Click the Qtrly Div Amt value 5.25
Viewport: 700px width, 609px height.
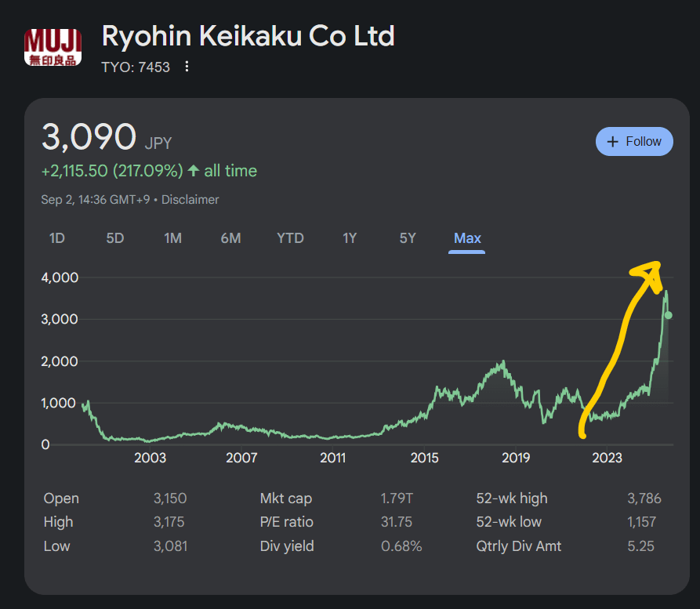pyautogui.click(x=640, y=546)
